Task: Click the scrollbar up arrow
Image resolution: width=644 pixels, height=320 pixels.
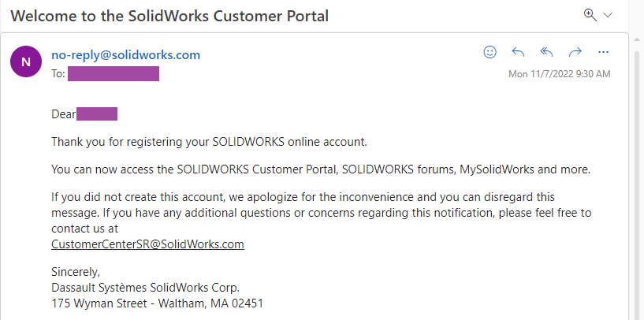Action: (637, 40)
